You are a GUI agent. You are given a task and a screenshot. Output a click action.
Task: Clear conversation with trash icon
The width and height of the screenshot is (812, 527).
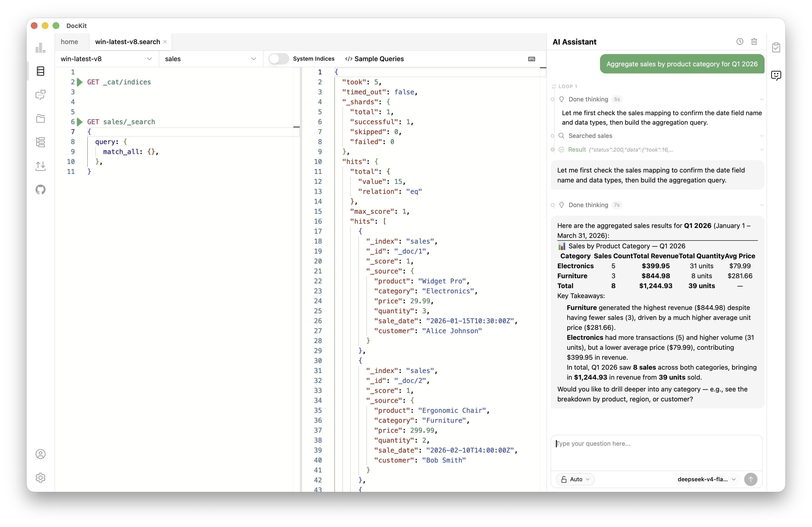point(754,42)
